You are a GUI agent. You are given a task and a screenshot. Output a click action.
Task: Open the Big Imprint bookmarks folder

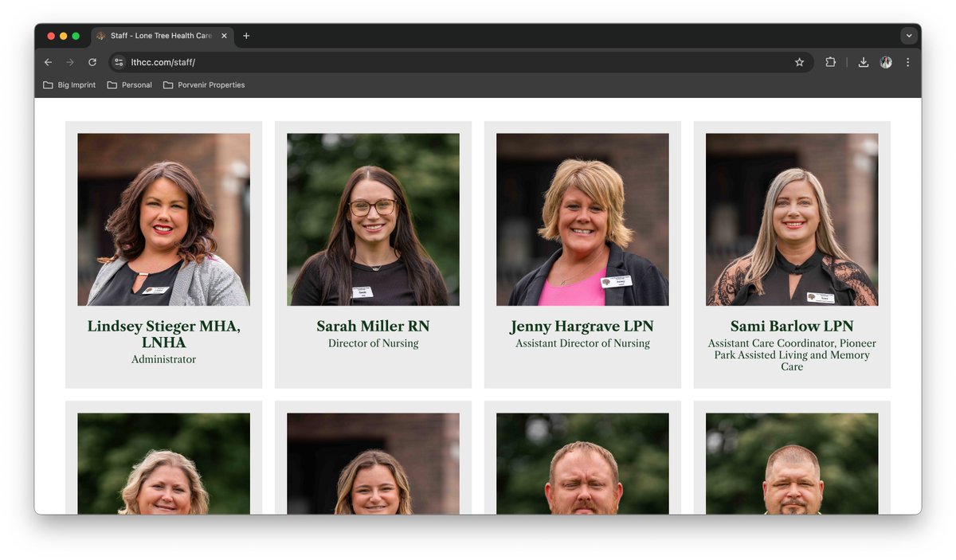pyautogui.click(x=69, y=85)
